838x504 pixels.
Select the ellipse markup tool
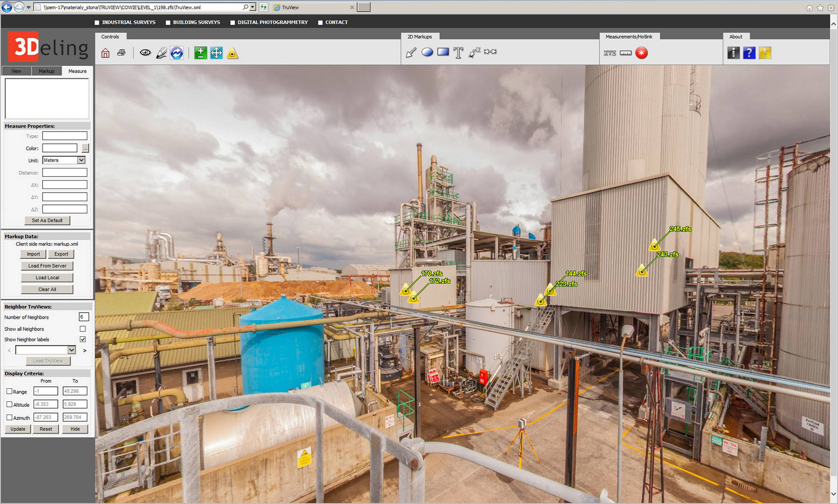(x=427, y=52)
